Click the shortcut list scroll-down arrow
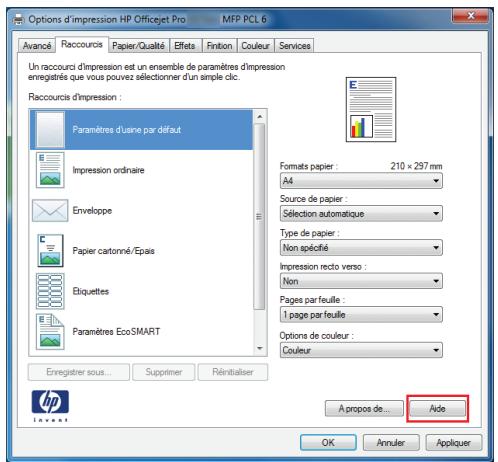The width and height of the screenshot is (498, 462). click(260, 349)
